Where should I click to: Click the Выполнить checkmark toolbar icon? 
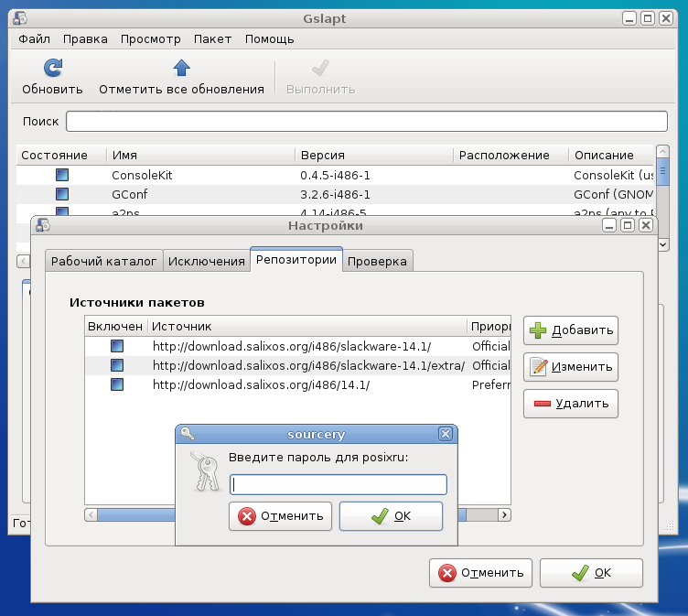coord(320,68)
